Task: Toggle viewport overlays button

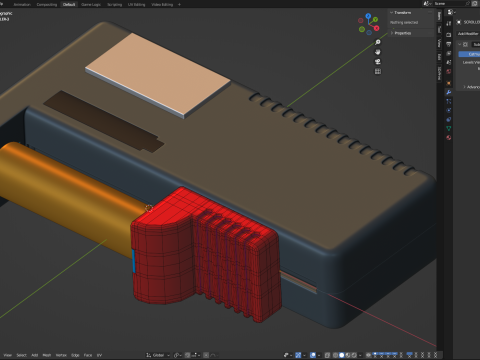Action: (313, 355)
